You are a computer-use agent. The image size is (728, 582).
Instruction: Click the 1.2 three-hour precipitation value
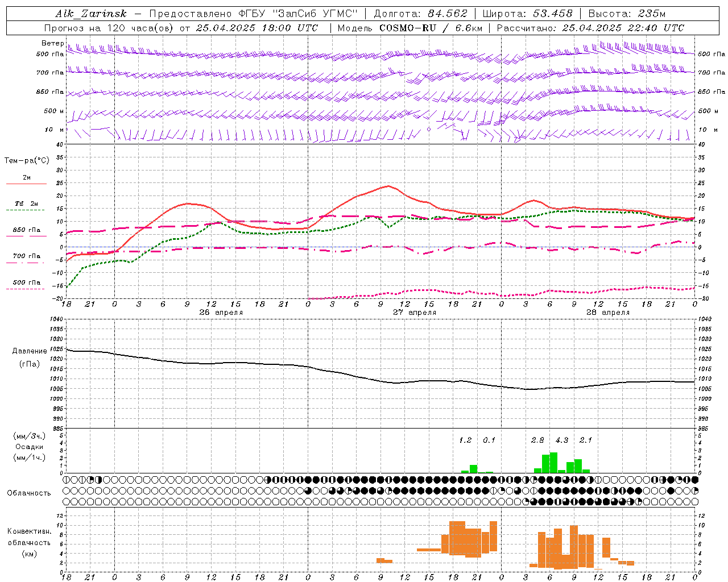[x=465, y=440]
